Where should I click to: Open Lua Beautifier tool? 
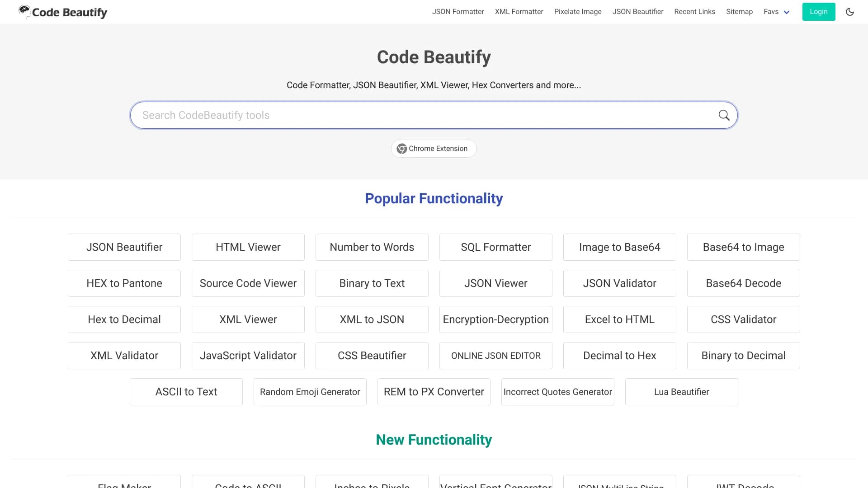pyautogui.click(x=682, y=392)
